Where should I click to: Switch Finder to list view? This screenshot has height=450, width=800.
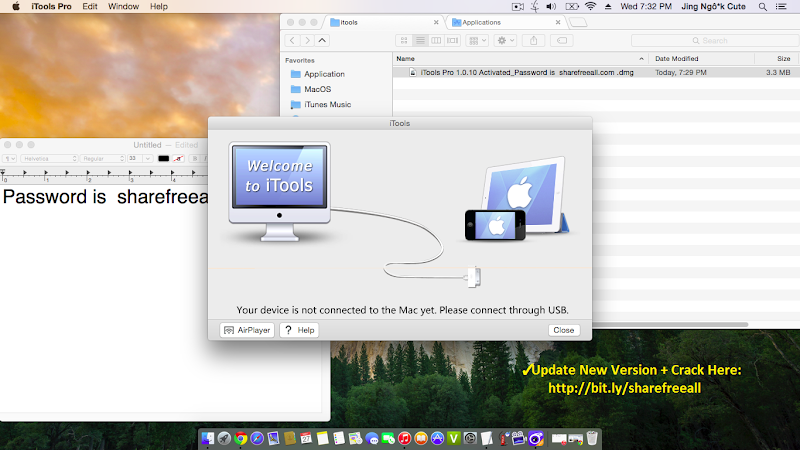point(420,40)
